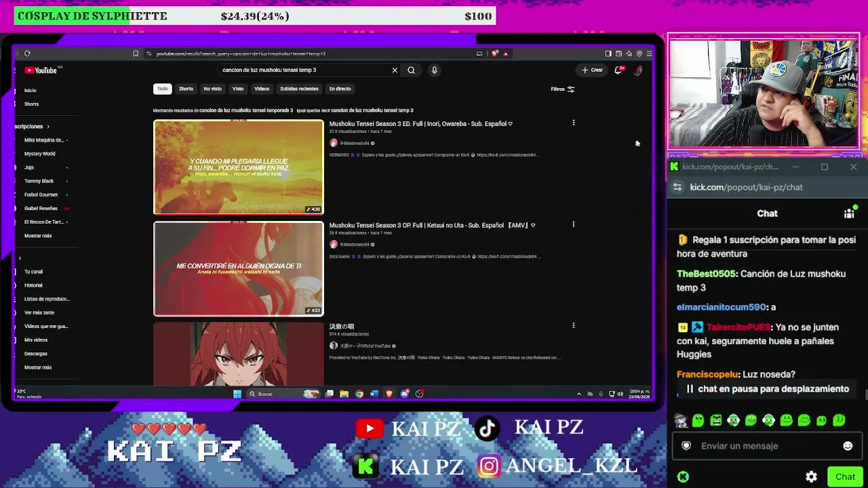
Task: Open the Windows Start menu
Action: pyautogui.click(x=237, y=394)
